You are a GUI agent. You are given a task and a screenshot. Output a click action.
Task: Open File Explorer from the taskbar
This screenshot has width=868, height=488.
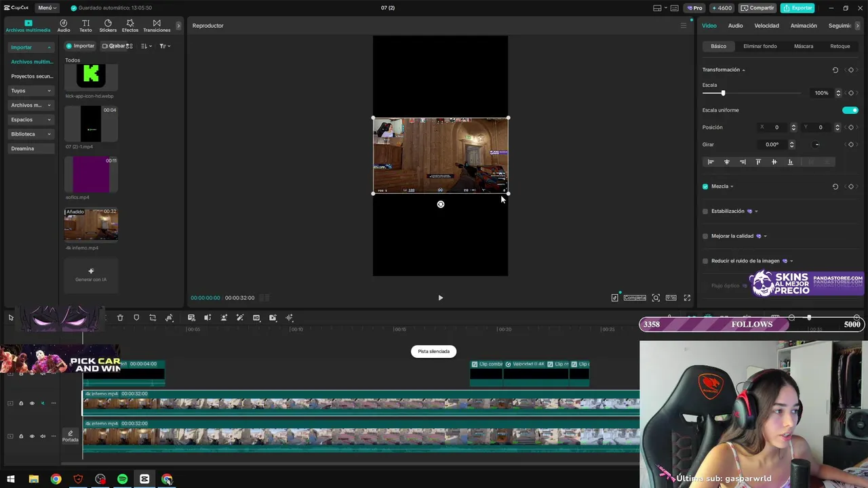coord(33,479)
